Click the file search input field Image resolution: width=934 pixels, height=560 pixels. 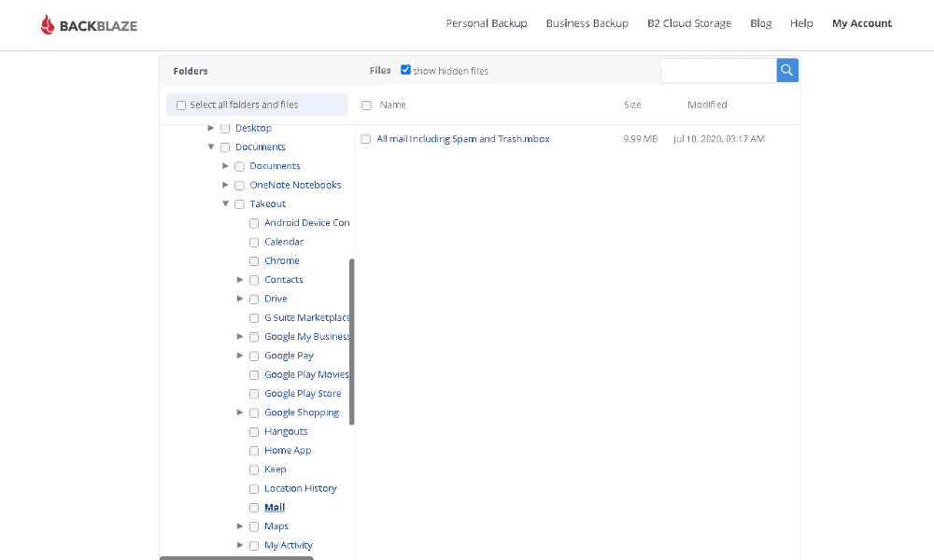[x=718, y=70]
